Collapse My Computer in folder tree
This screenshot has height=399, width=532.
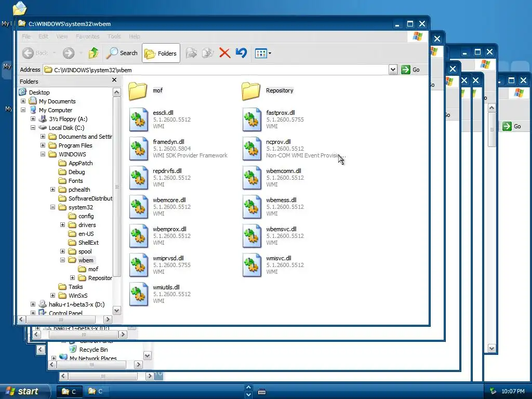point(23,110)
